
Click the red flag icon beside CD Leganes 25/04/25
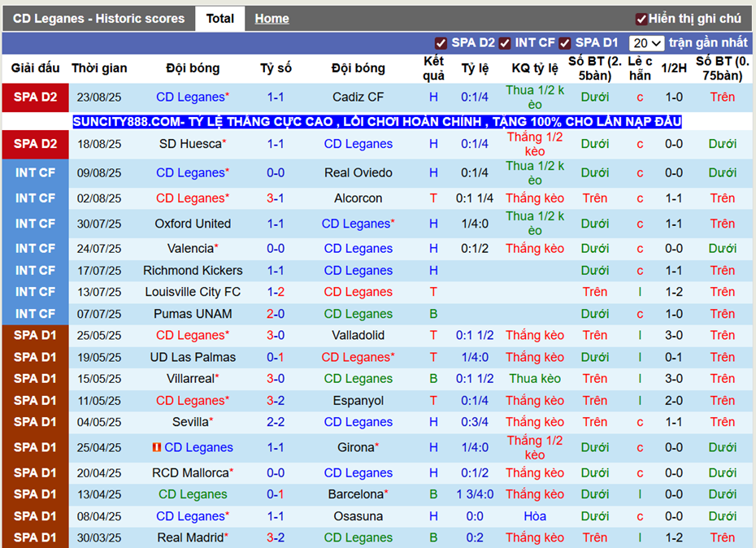point(157,447)
